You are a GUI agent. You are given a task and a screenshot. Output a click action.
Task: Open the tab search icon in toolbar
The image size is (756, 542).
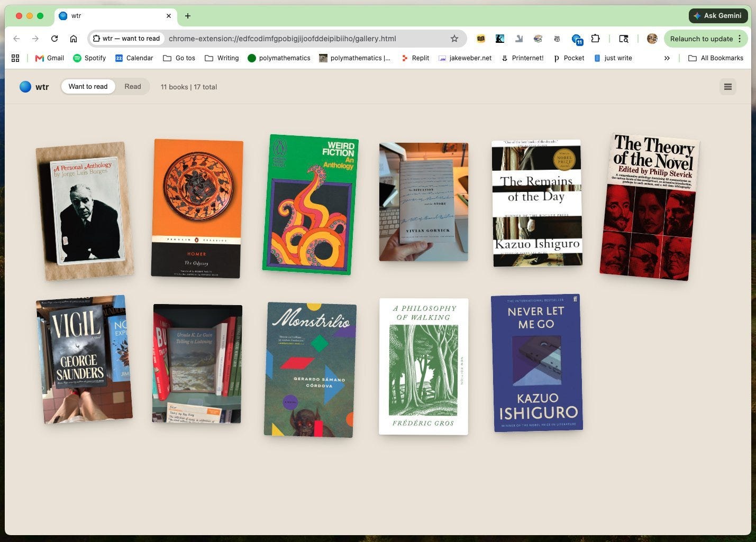point(624,39)
